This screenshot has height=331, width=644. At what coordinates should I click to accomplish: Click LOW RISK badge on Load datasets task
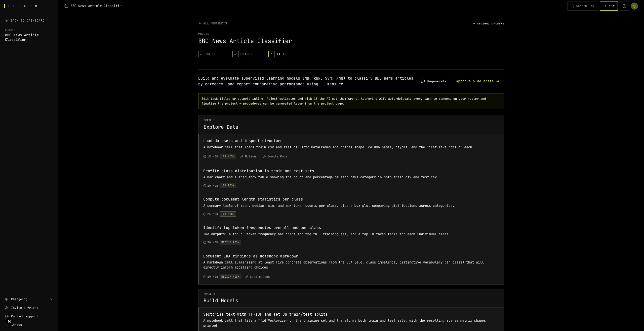pos(228,156)
